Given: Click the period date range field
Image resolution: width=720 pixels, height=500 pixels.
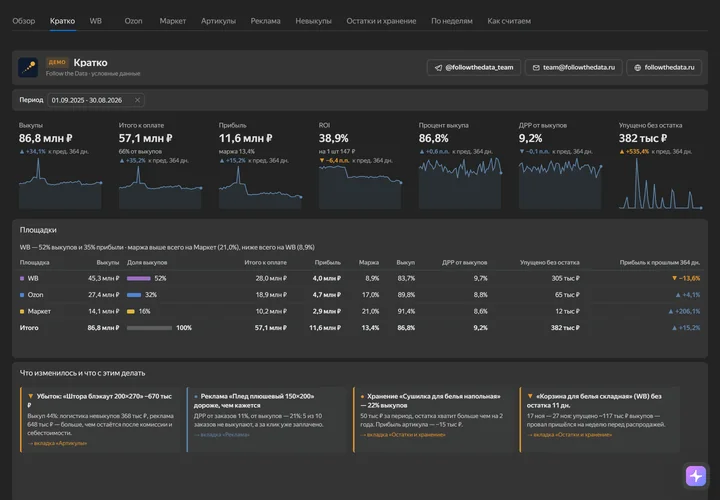Looking at the screenshot, I should pyautogui.click(x=96, y=100).
